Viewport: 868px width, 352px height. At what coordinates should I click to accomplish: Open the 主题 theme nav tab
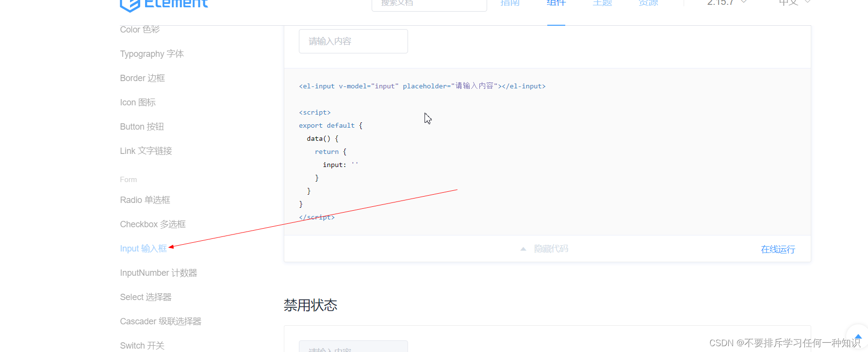click(x=602, y=3)
